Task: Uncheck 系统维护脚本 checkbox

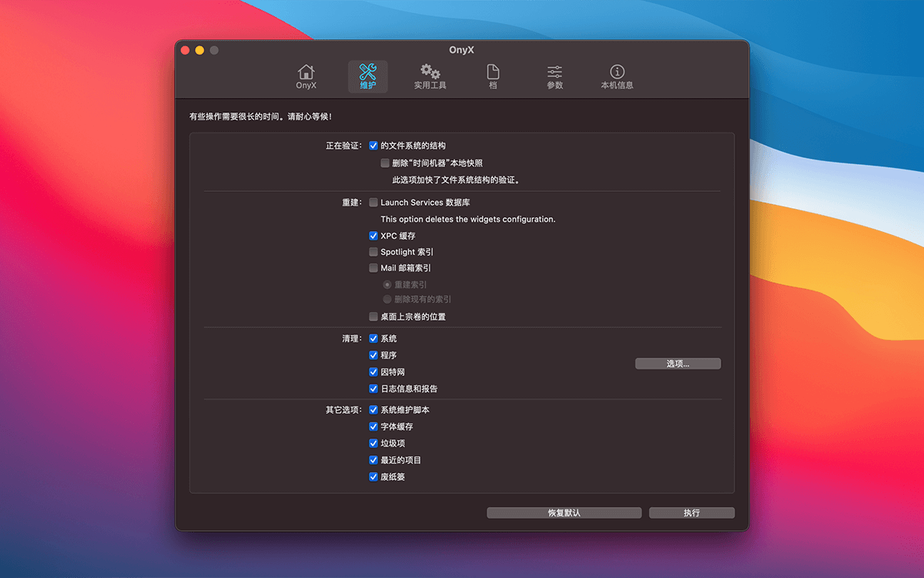Action: tap(373, 410)
